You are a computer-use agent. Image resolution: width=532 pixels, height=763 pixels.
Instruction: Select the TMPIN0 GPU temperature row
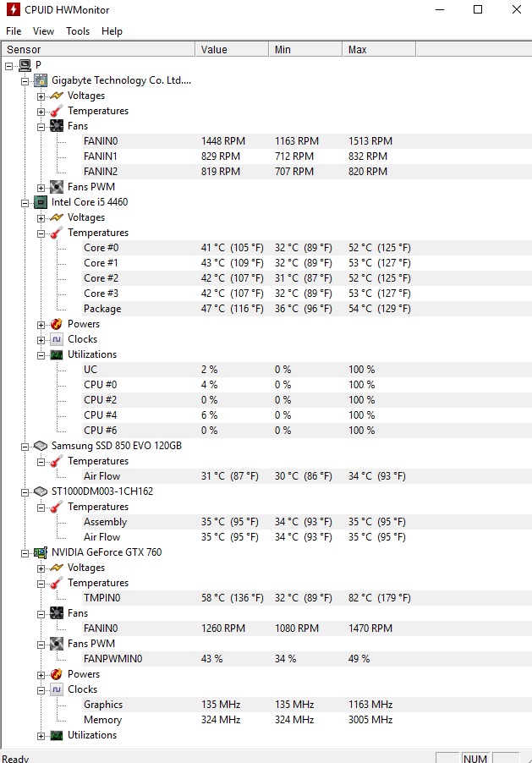pos(101,598)
